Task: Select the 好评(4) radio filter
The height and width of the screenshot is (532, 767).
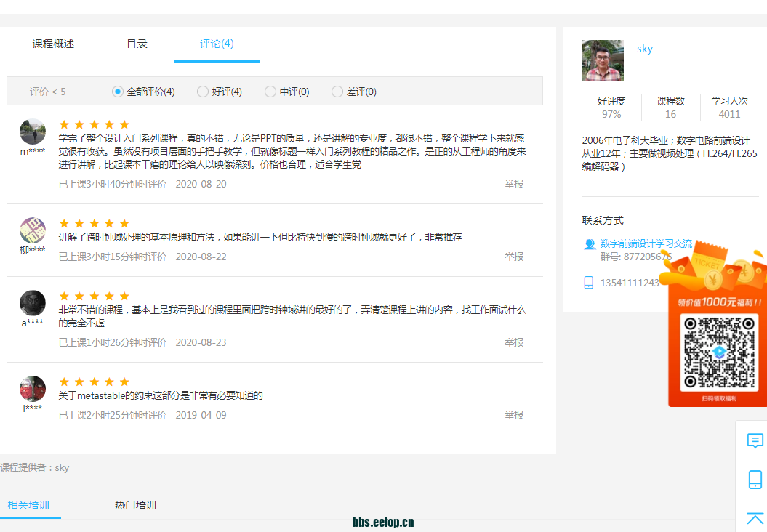Action: (203, 92)
